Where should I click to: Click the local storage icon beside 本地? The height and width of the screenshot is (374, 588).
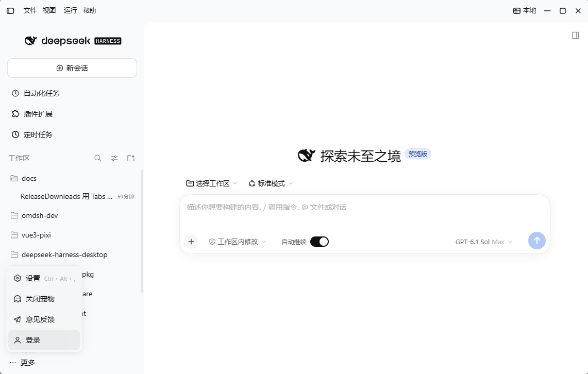(x=517, y=11)
